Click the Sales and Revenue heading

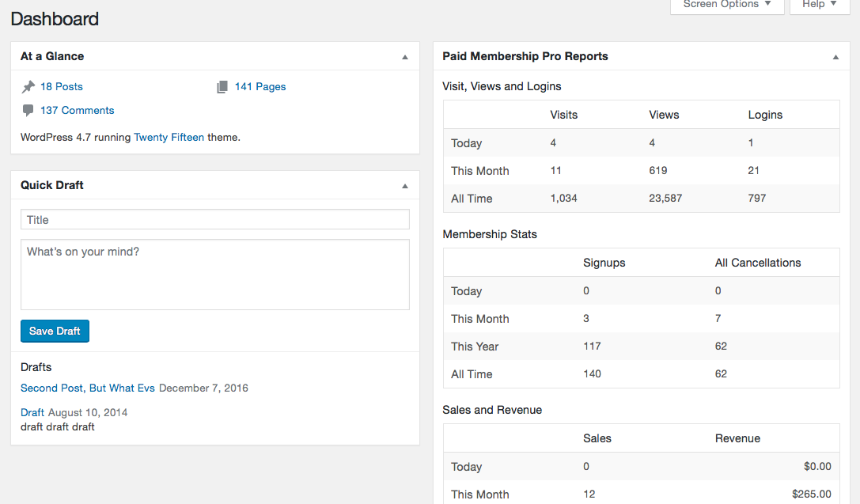[x=492, y=410]
